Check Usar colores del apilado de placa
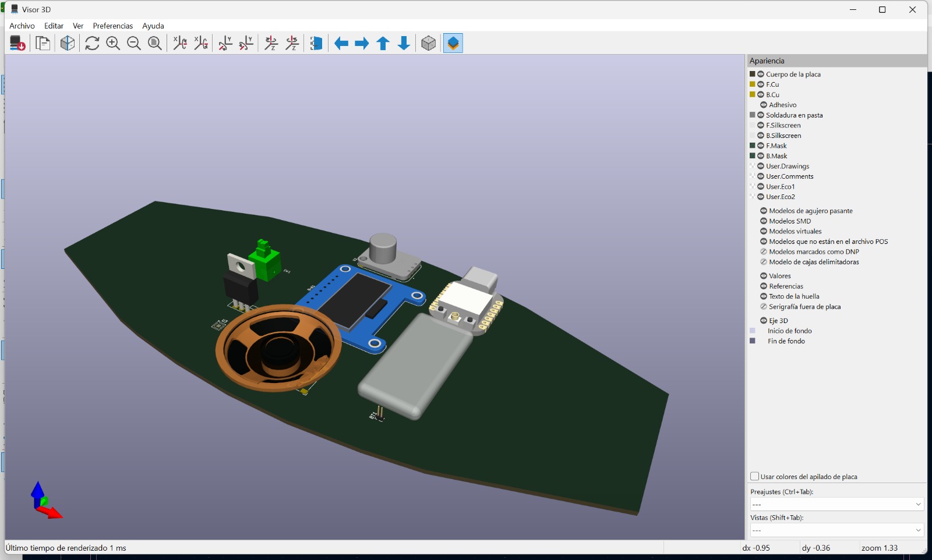The width and height of the screenshot is (932, 560). click(x=754, y=476)
